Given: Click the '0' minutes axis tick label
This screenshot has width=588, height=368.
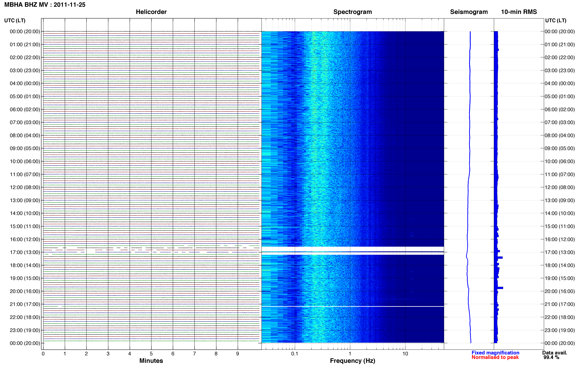Looking at the screenshot, I should pos(43,354).
